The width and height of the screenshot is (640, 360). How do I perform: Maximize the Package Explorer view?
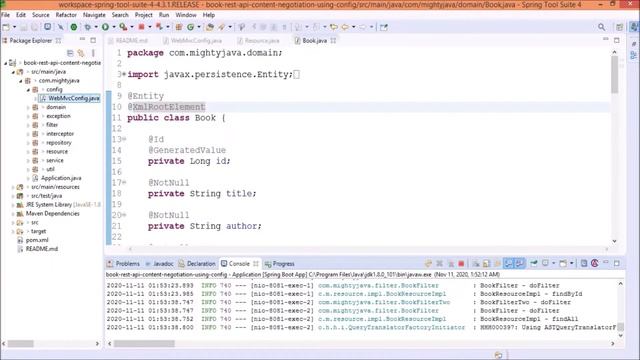tap(93, 40)
